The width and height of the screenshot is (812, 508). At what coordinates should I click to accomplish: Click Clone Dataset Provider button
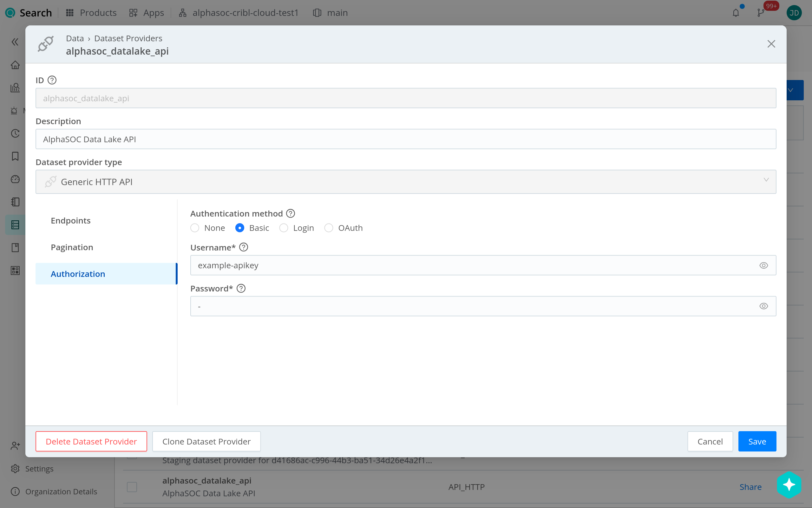pyautogui.click(x=206, y=441)
